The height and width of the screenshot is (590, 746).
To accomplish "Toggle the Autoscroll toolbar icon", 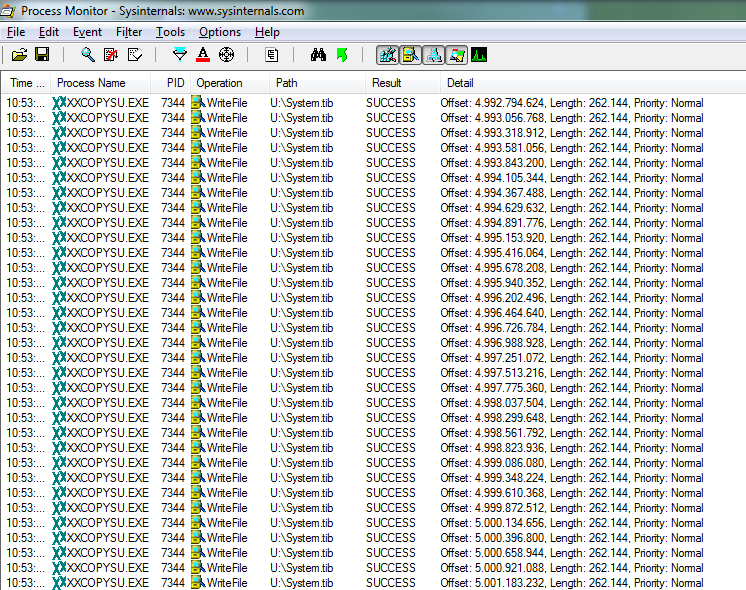I will [x=111, y=55].
